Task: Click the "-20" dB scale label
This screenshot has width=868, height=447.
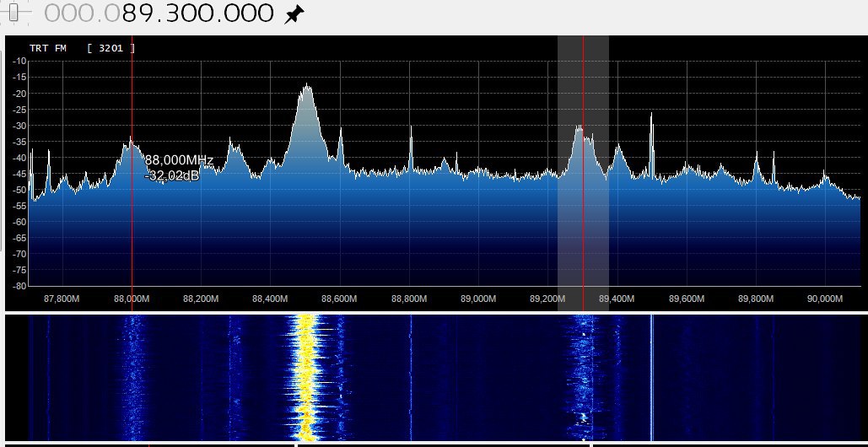Action: point(19,93)
